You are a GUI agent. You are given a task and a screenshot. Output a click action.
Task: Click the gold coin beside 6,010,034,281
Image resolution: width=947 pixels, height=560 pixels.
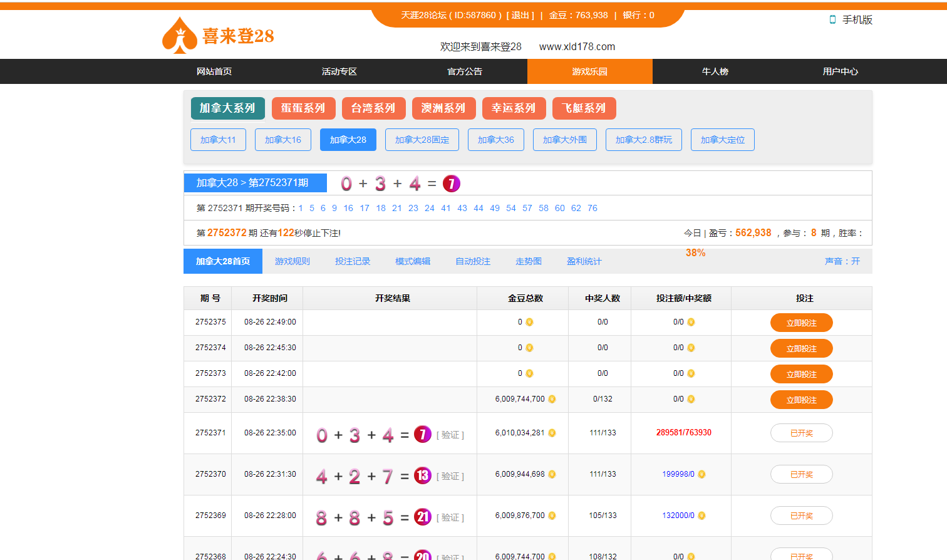pos(552,433)
